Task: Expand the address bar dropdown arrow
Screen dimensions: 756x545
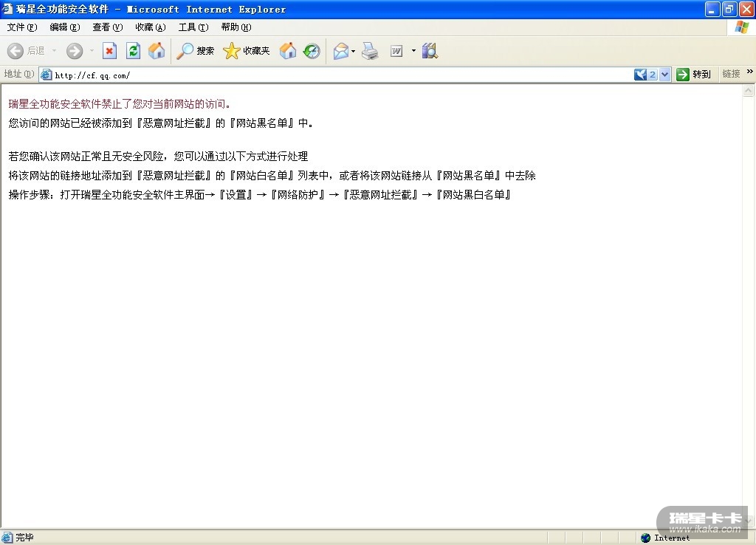Action: 665,75
